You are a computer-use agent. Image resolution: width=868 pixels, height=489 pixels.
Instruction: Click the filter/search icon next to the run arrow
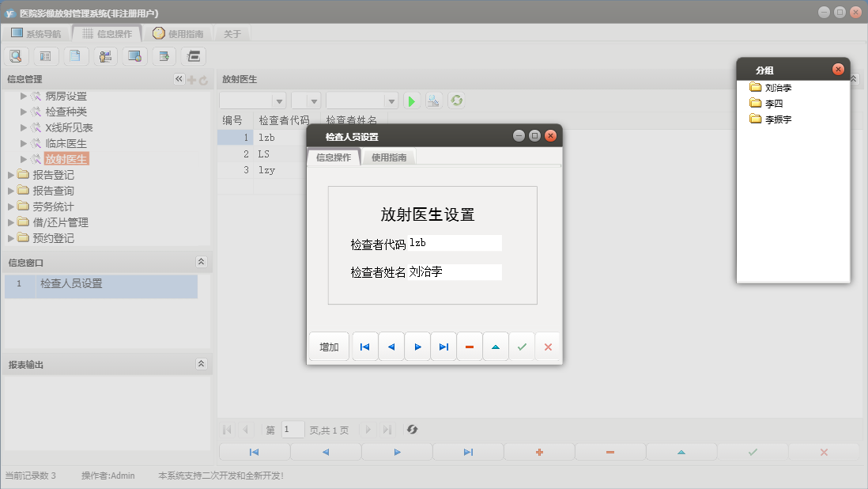coord(433,100)
